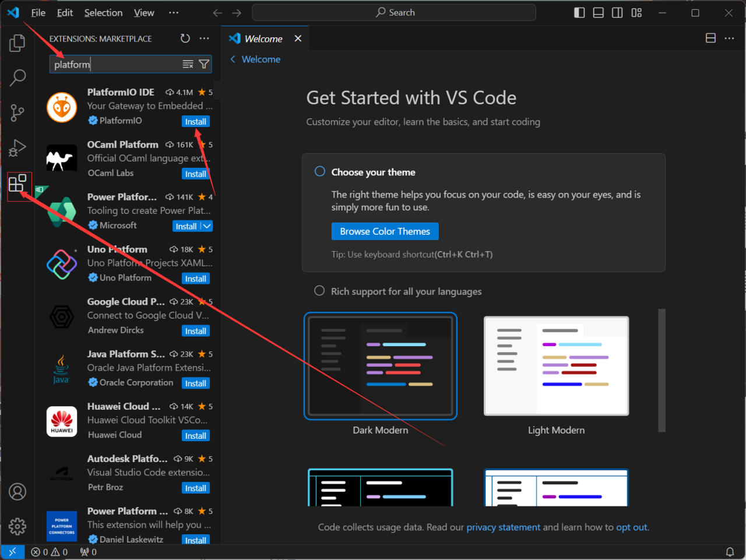
Task: Open the Huawei Cloud extension logo
Action: pyautogui.click(x=62, y=421)
